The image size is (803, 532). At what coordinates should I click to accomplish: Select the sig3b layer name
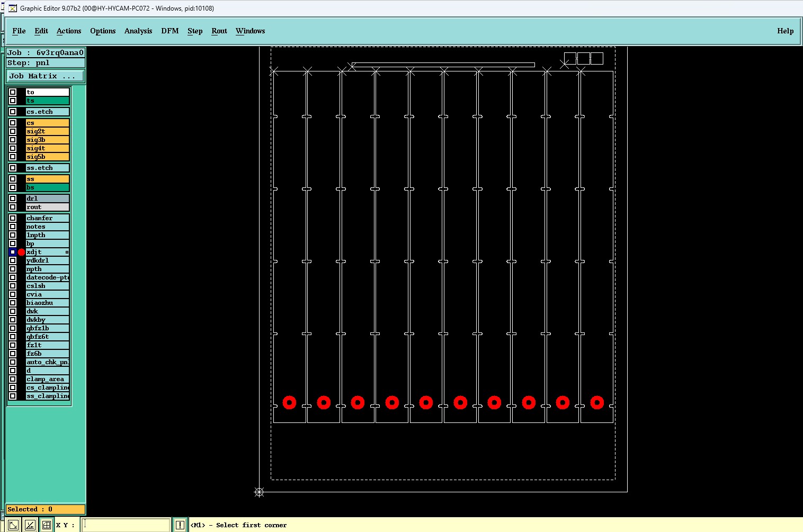pyautogui.click(x=48, y=140)
